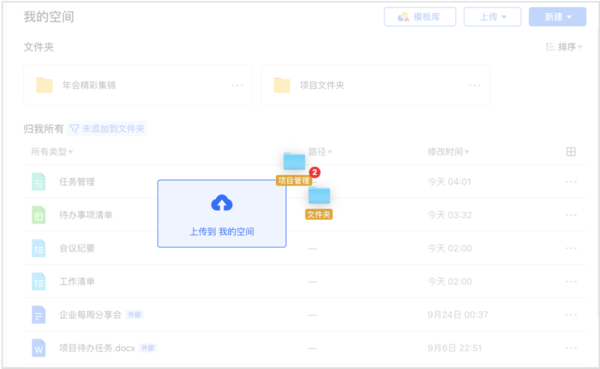Toggle the 未添加到文件夹 filter
Image resolution: width=600 pixels, height=369 pixels.
click(x=107, y=129)
